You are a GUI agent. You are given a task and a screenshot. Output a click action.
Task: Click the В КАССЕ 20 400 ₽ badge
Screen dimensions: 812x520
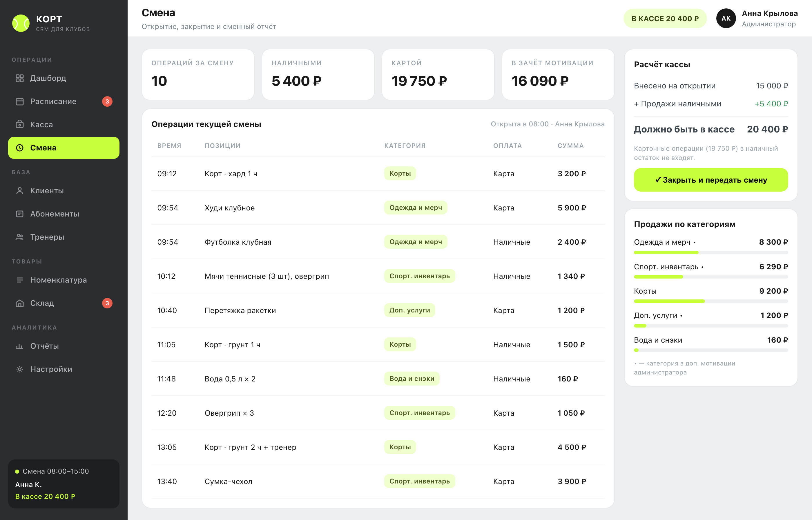665,19
